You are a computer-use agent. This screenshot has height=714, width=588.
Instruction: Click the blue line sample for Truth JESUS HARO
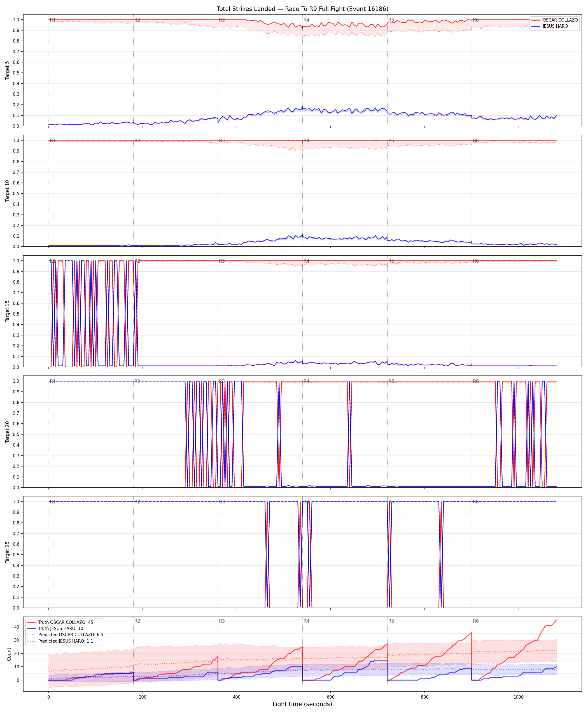pos(31,628)
